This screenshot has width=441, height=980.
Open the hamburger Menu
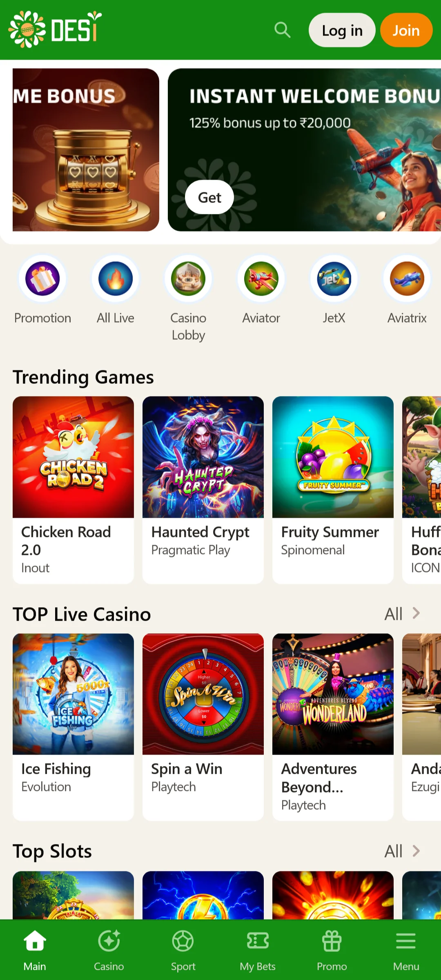[x=406, y=950]
